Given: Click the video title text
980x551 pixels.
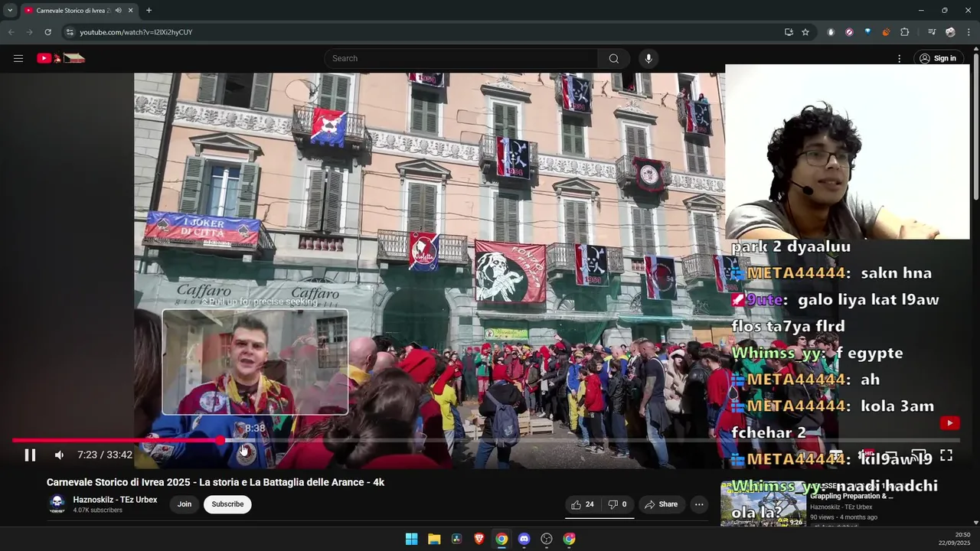Looking at the screenshot, I should click(x=215, y=482).
